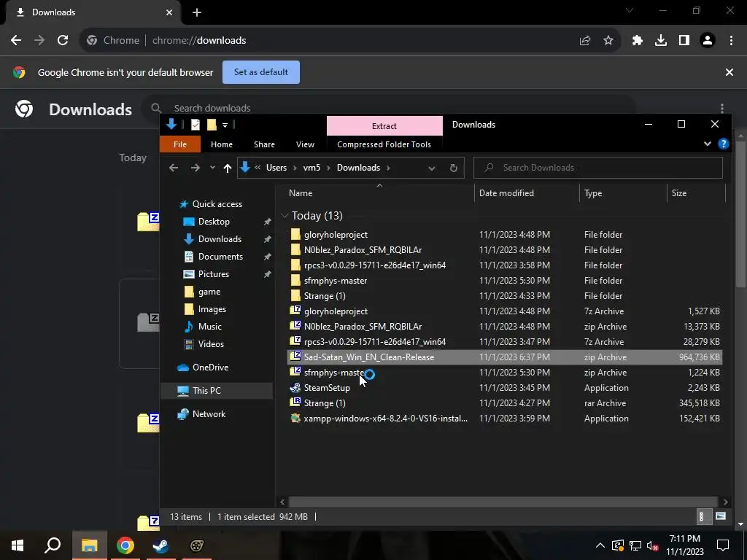Screen dimensions: 747x560
Task: Open the View ribbon tab
Action: click(x=305, y=144)
